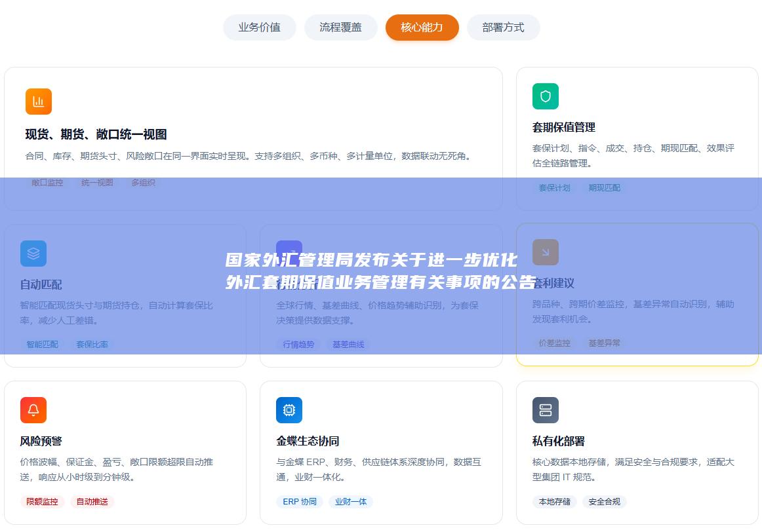Click the 套保计划 tag
Viewport: 762px width, 532px height.
tap(555, 188)
